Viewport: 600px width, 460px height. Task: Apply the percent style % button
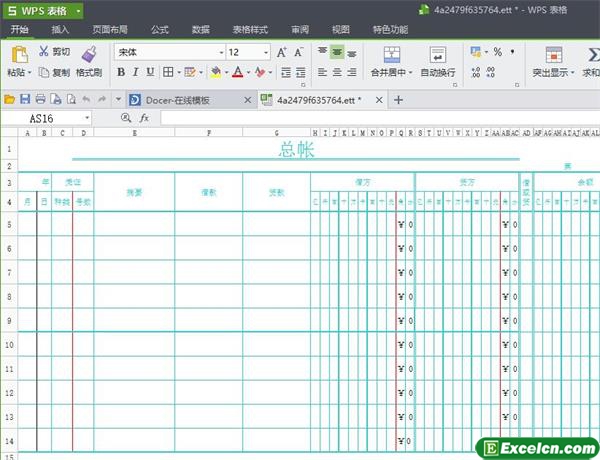click(x=497, y=52)
